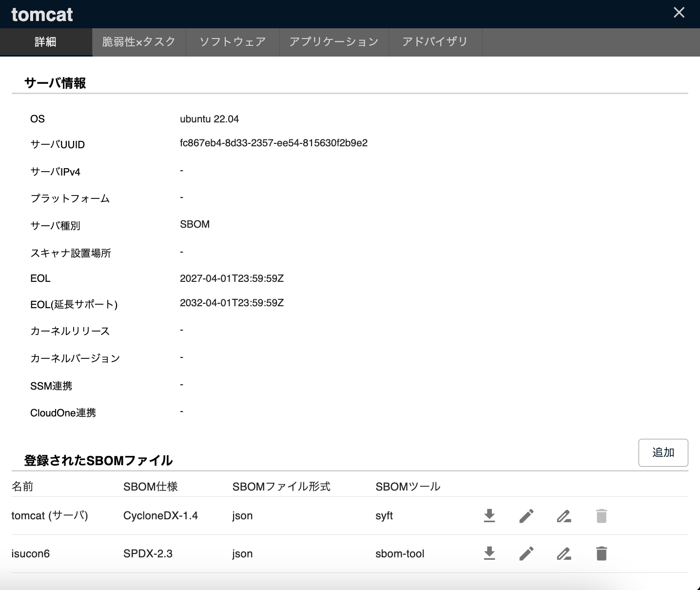Screen dimensions: 700x590
Task: Click underlined pencil icon in isucon6 row
Action: [x=564, y=553]
